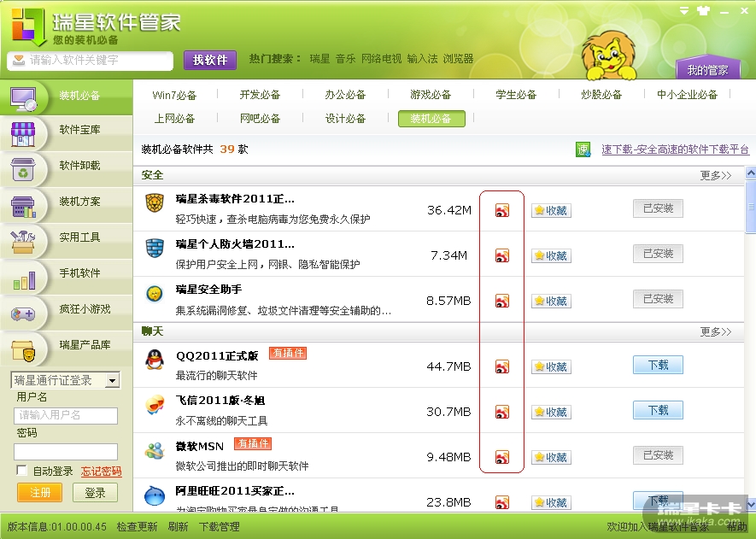The width and height of the screenshot is (756, 539).
Task: Share 瑞星安全助手 via Weibo icon
Action: click(x=502, y=301)
